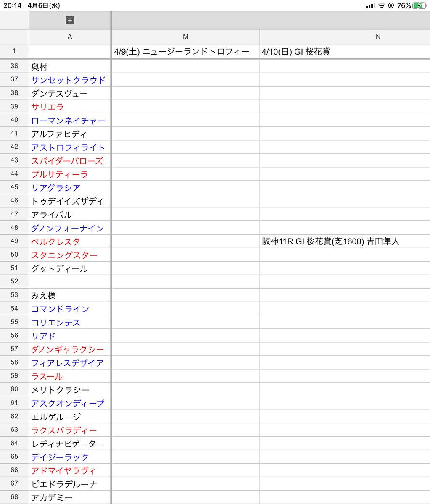Tap the 20:14 clock in status bar
The width and height of the screenshot is (430, 504).
12,5
